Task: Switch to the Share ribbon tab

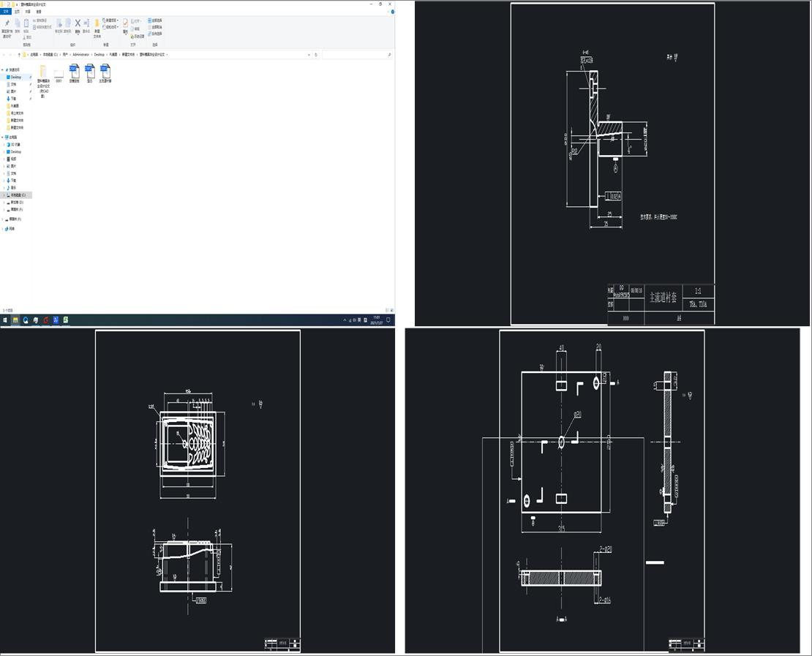Action: (28, 12)
